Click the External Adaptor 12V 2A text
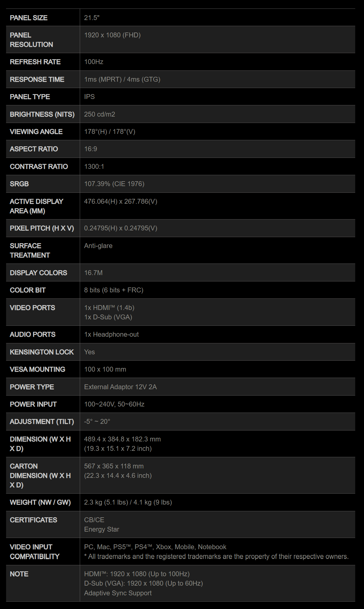The width and height of the screenshot is (364, 609). click(x=120, y=387)
